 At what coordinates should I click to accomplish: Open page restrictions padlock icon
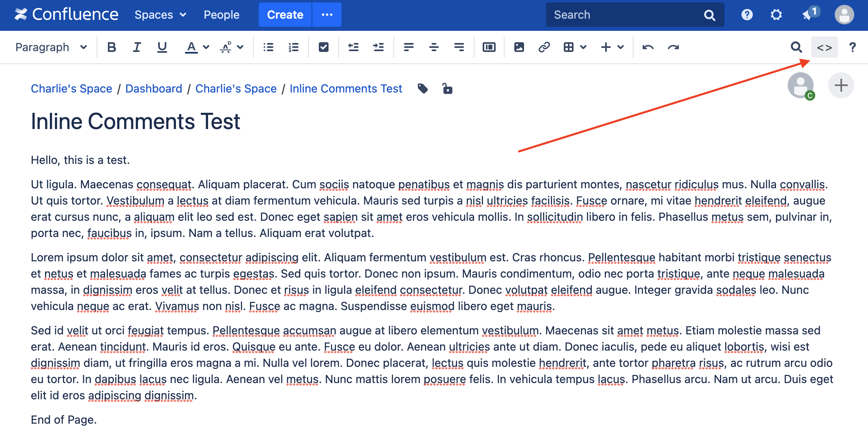(x=447, y=88)
